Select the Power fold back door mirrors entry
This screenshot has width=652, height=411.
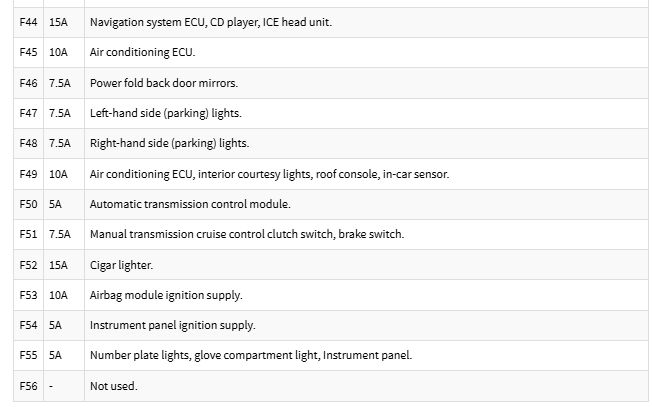[x=164, y=83]
